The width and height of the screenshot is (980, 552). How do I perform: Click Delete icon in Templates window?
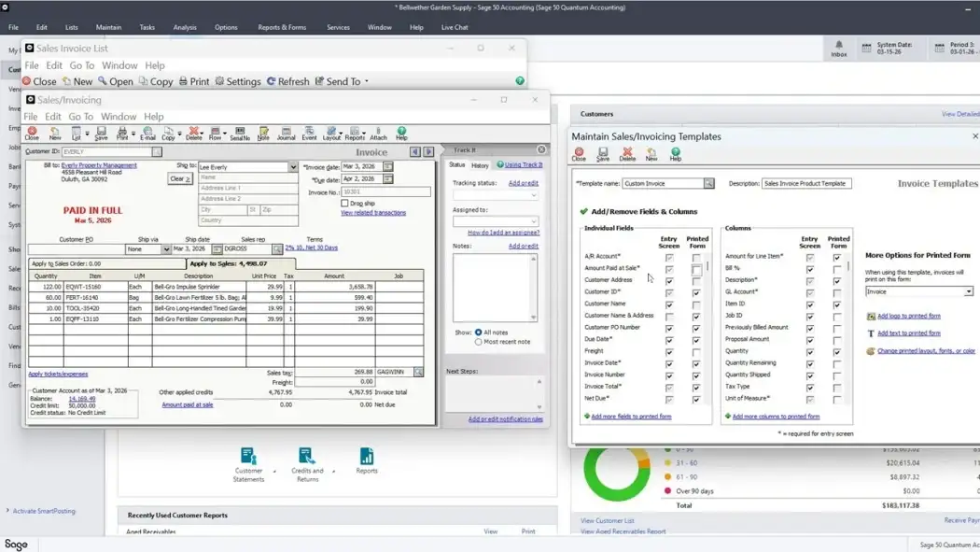627,154
